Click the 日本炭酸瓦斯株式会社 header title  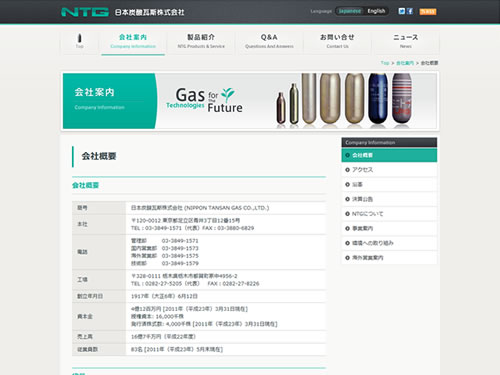point(149,12)
